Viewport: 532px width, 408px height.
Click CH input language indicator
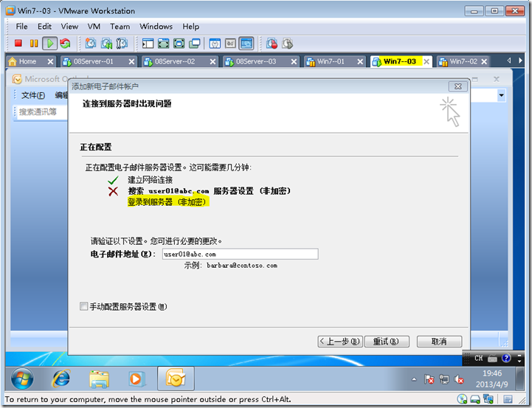pyautogui.click(x=478, y=358)
